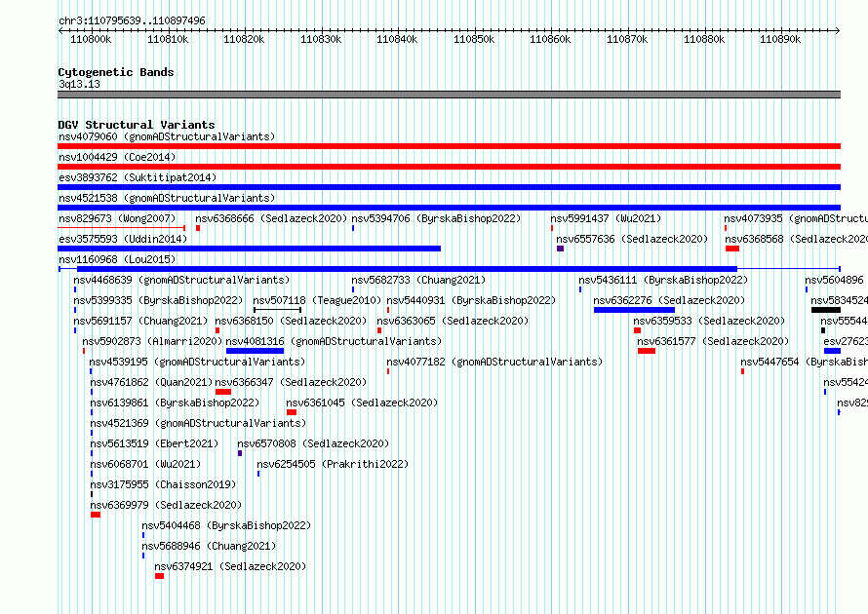The image size is (868, 614).
Task: Click the blue bar under nsv6362276 (Sedlazeck2020)
Action: click(x=634, y=310)
